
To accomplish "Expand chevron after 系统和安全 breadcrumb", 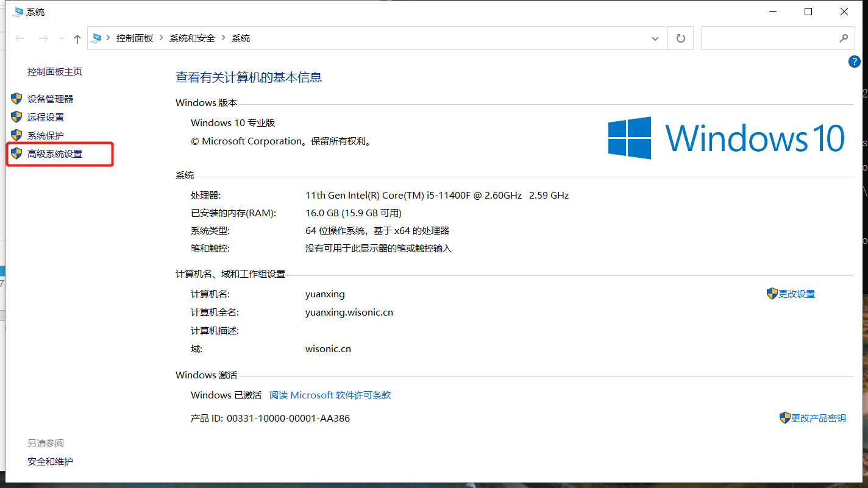I will point(224,38).
